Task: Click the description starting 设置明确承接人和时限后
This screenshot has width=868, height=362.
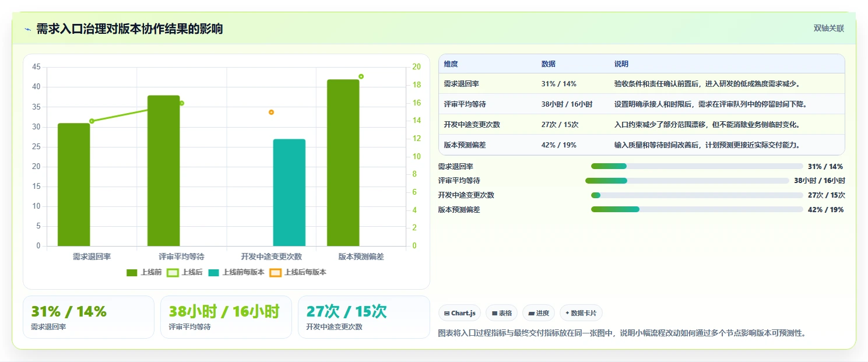Action: click(x=711, y=104)
